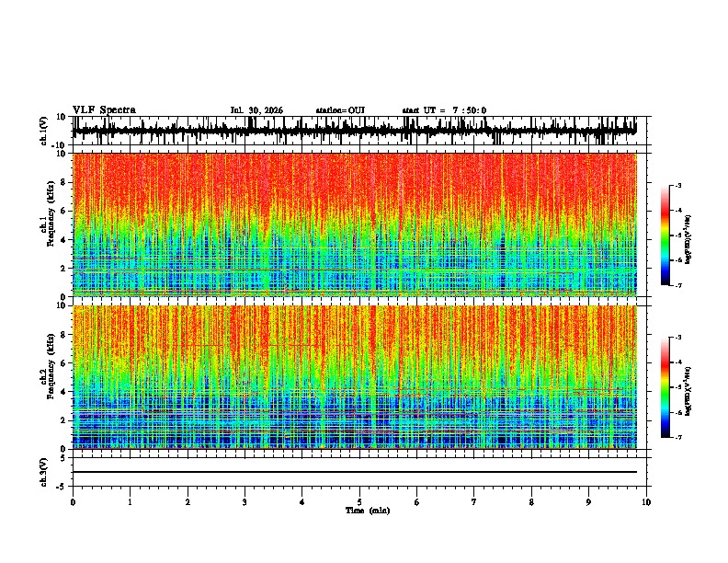Click the log(PSD) units label beside ch.2 colorbar
The width and height of the screenshot is (728, 563).
(688, 391)
